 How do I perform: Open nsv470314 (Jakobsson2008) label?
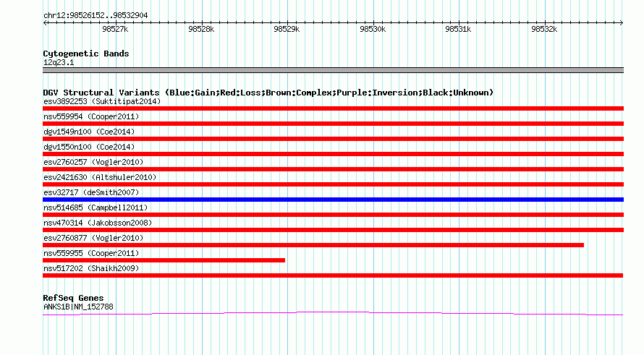click(x=98, y=223)
